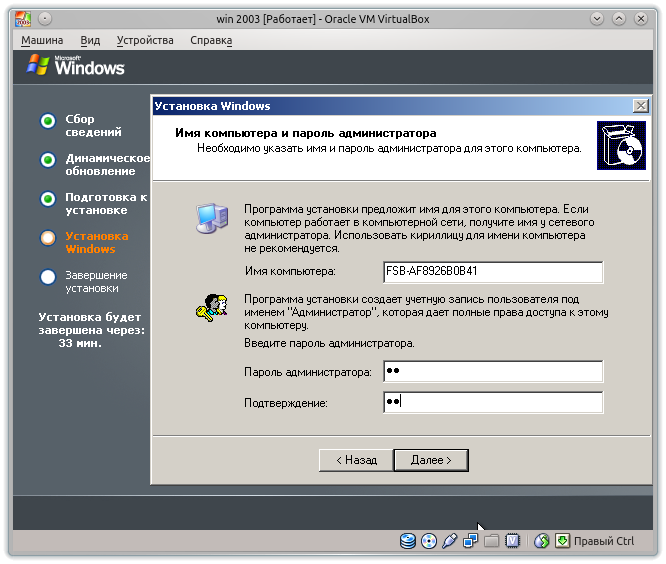The height and width of the screenshot is (564, 666).
Task: Click the Далее button
Action: (431, 460)
